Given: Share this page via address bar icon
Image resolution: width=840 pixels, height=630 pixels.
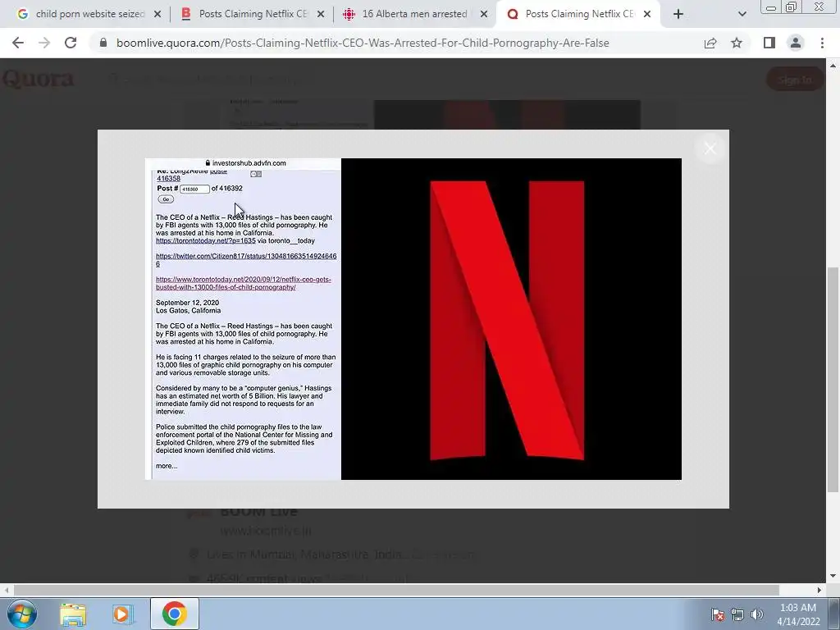Looking at the screenshot, I should pos(710,43).
